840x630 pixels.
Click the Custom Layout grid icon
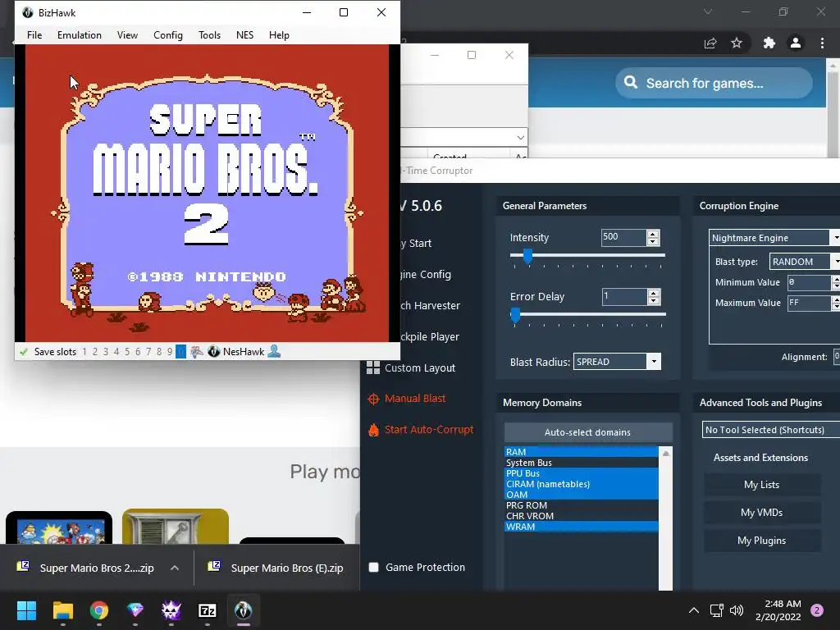click(x=373, y=368)
